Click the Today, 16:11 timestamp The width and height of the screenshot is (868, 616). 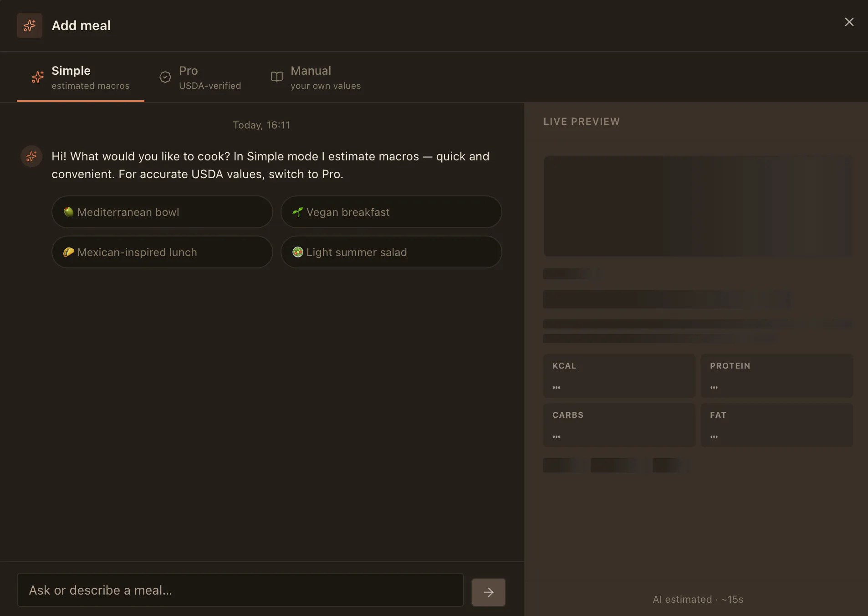click(261, 125)
